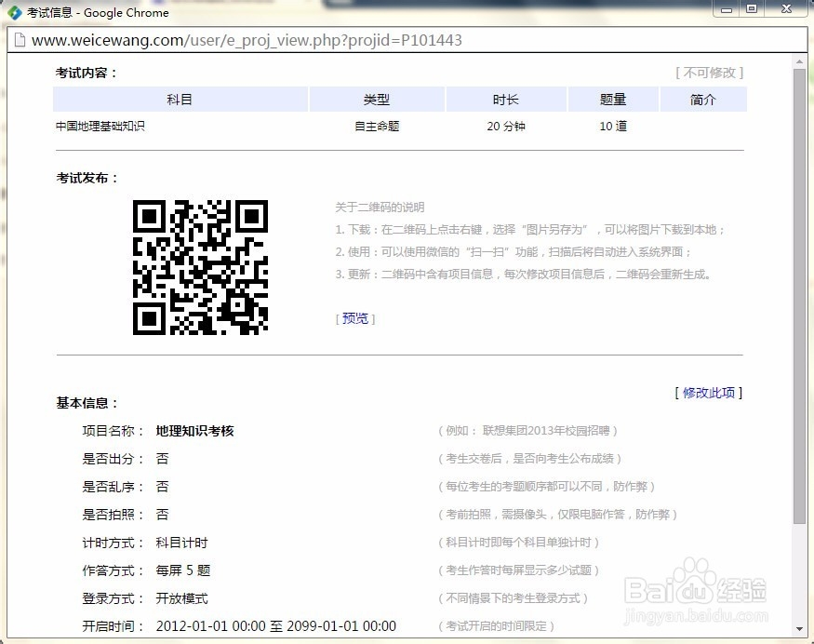
Task: Open the 预览 preview link
Action: [354, 318]
